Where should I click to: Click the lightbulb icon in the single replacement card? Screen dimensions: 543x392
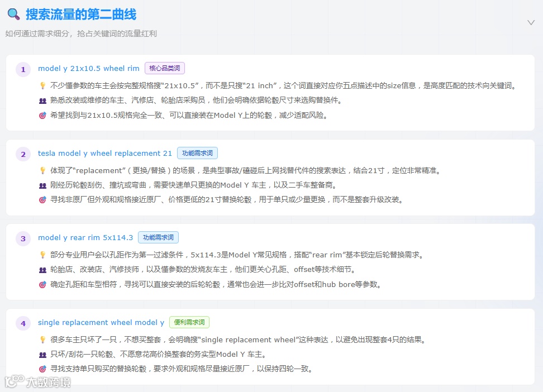(x=42, y=340)
